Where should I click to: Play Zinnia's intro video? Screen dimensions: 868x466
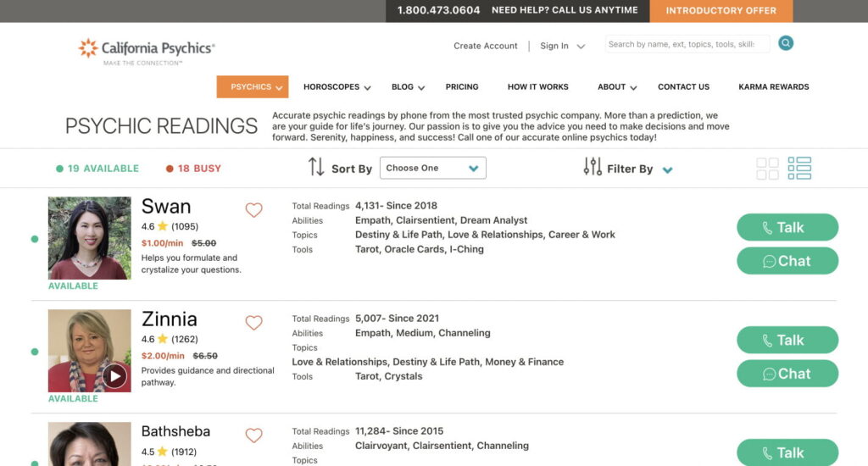tap(114, 376)
